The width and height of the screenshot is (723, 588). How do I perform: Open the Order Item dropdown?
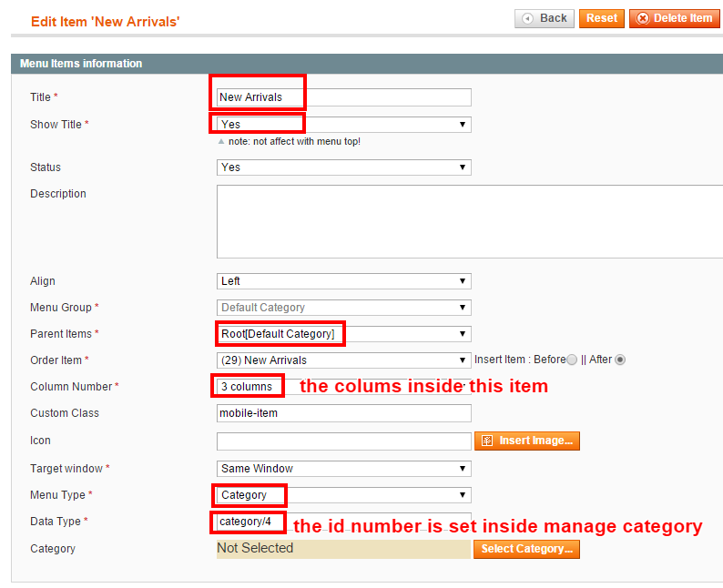click(x=343, y=360)
